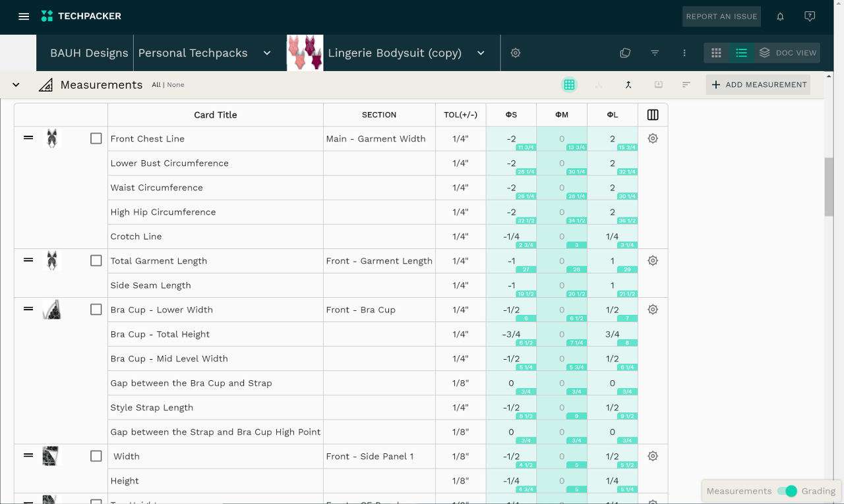Toggle the Measurements / Grading switch
The image size is (844, 504).
pyautogui.click(x=787, y=491)
